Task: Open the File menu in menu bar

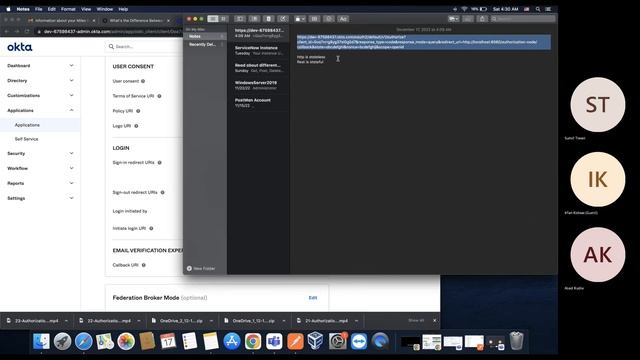Action: (38, 9)
